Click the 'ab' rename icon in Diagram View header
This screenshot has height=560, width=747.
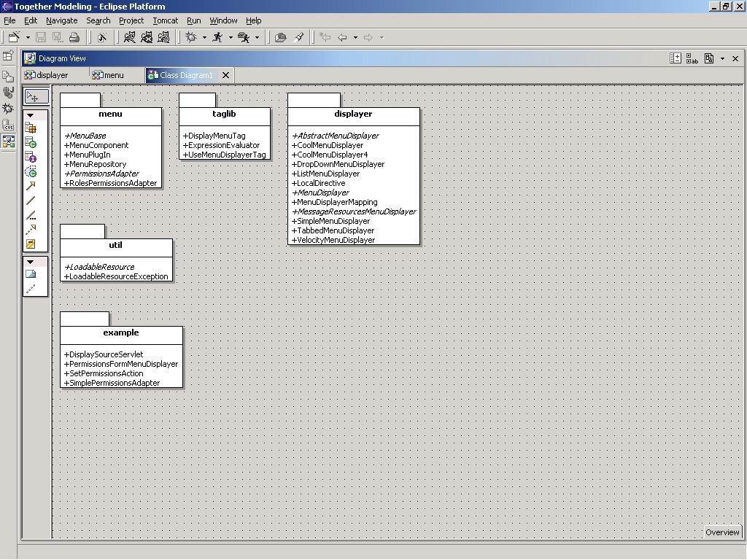(692, 58)
